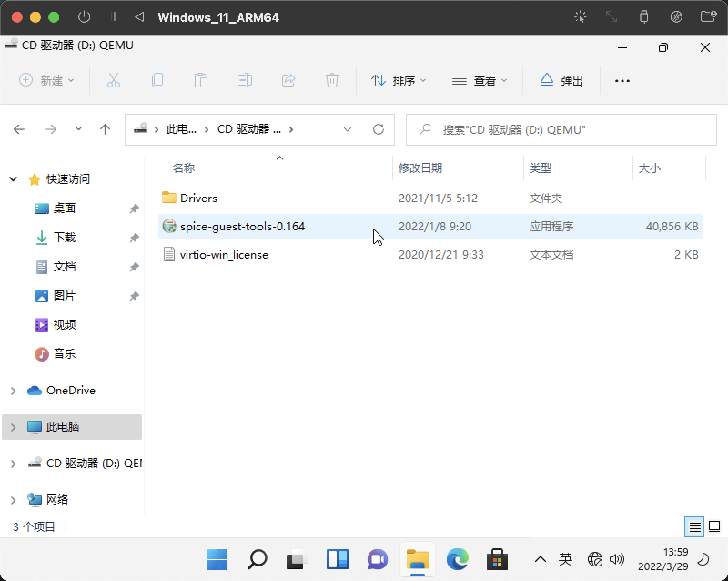Open the 排序 sort dropdown
Screen dimensions: 728x581
399,80
